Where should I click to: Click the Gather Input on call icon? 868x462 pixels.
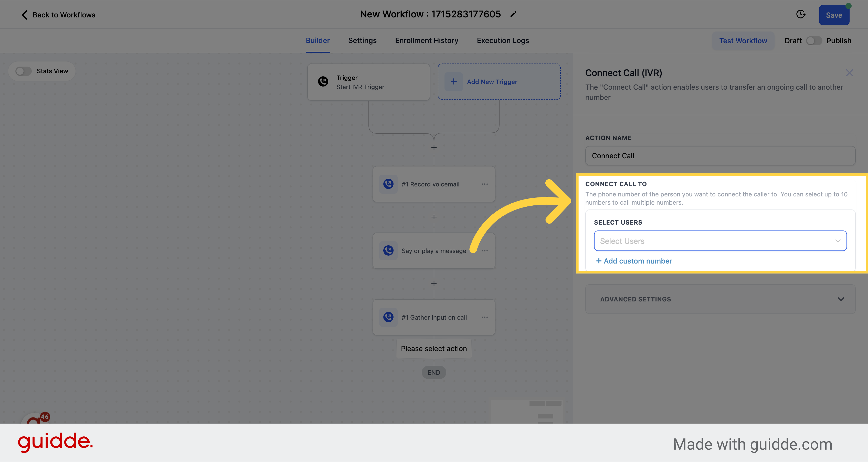(389, 317)
